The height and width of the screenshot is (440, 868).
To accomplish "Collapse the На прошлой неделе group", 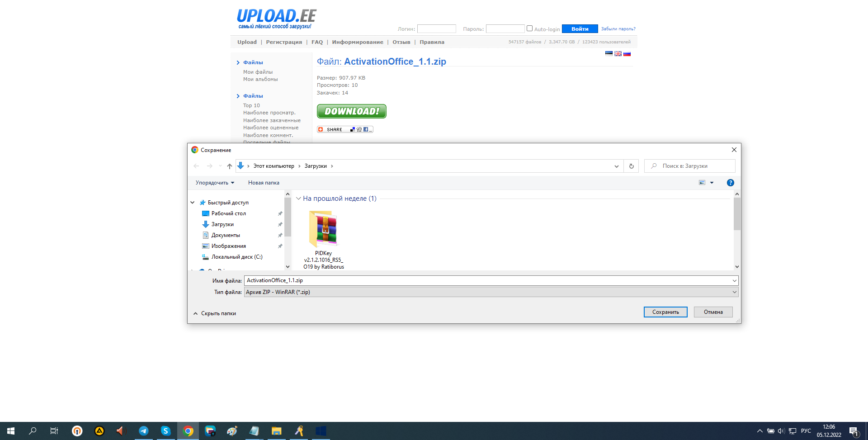I will point(298,199).
